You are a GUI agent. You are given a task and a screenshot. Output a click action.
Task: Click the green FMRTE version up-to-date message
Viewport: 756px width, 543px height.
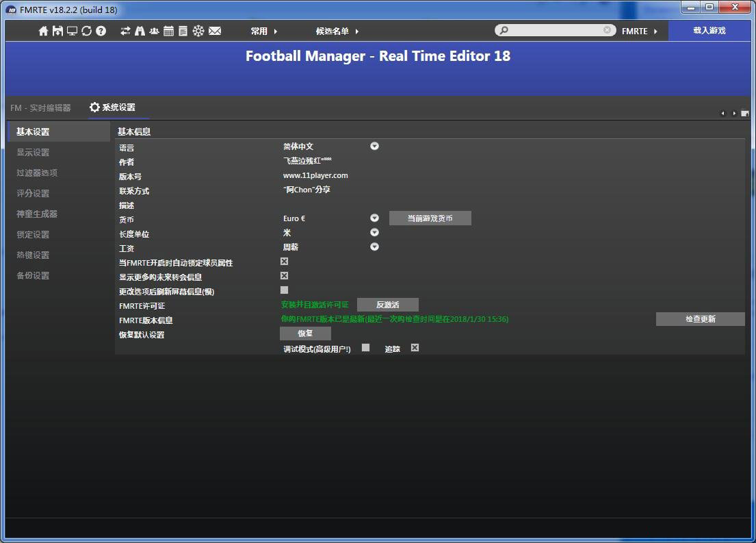click(395, 319)
